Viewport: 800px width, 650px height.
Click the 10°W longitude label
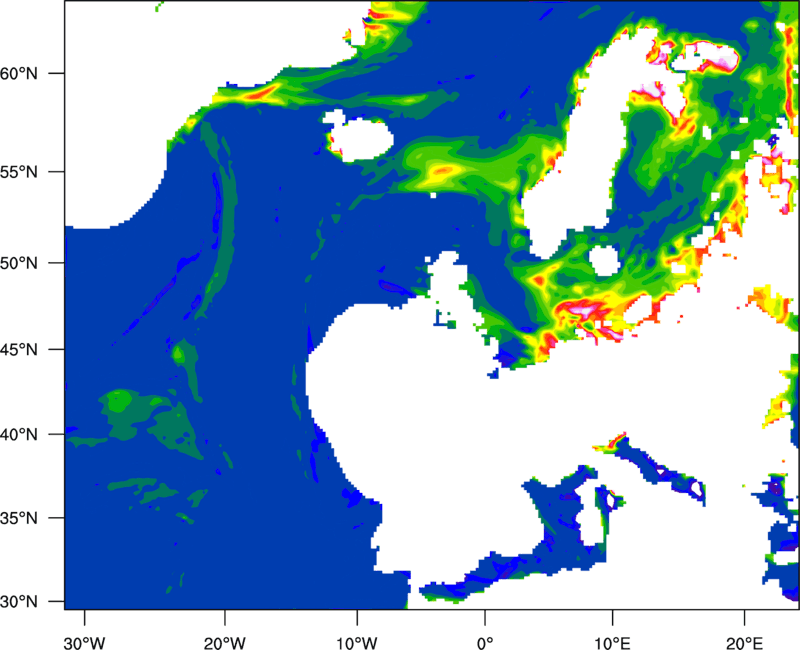357,643
